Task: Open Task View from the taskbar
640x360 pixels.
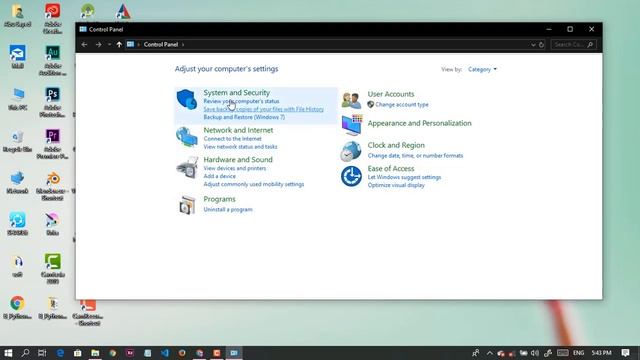Action: pyautogui.click(x=42, y=353)
